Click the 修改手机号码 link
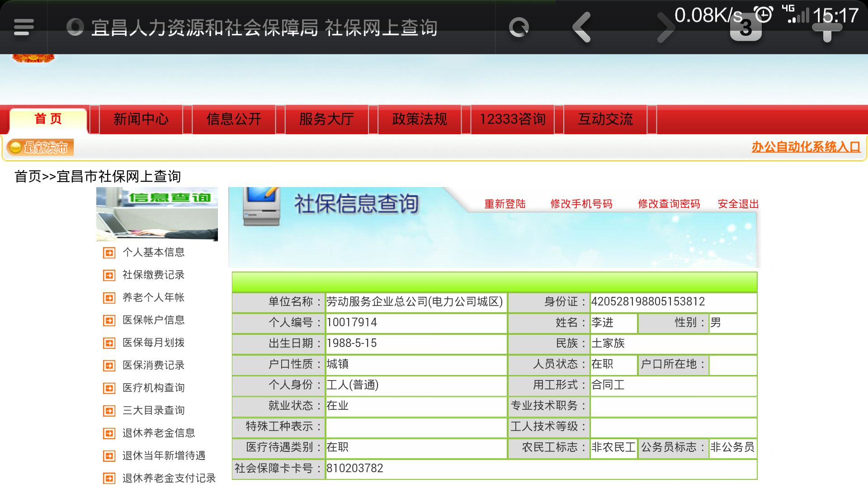 (x=581, y=204)
